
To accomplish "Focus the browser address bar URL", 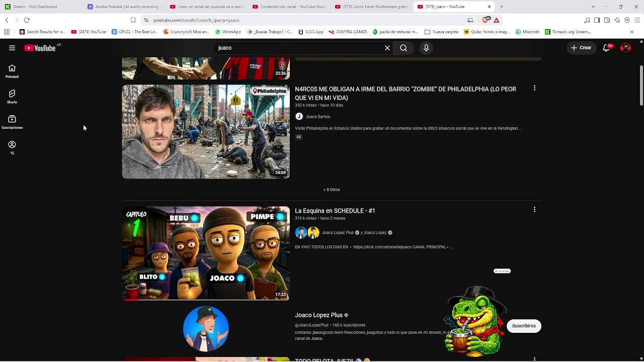I will click(x=196, y=20).
